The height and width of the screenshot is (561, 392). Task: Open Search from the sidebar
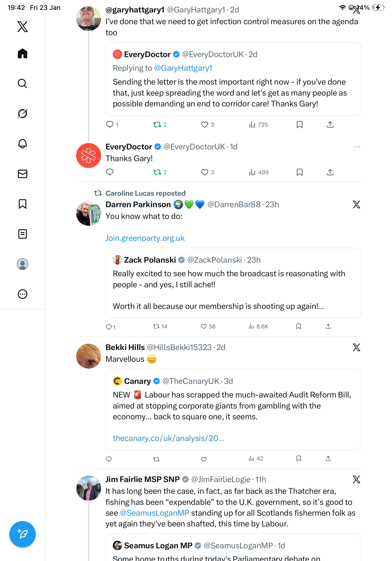[23, 84]
